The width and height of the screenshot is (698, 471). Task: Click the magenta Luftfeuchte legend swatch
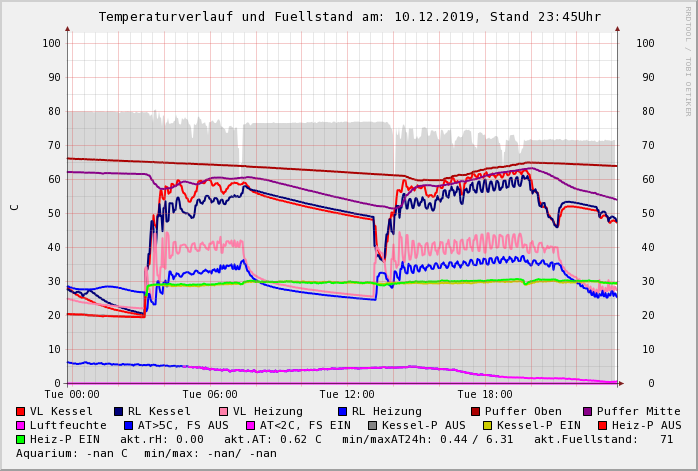[20, 425]
